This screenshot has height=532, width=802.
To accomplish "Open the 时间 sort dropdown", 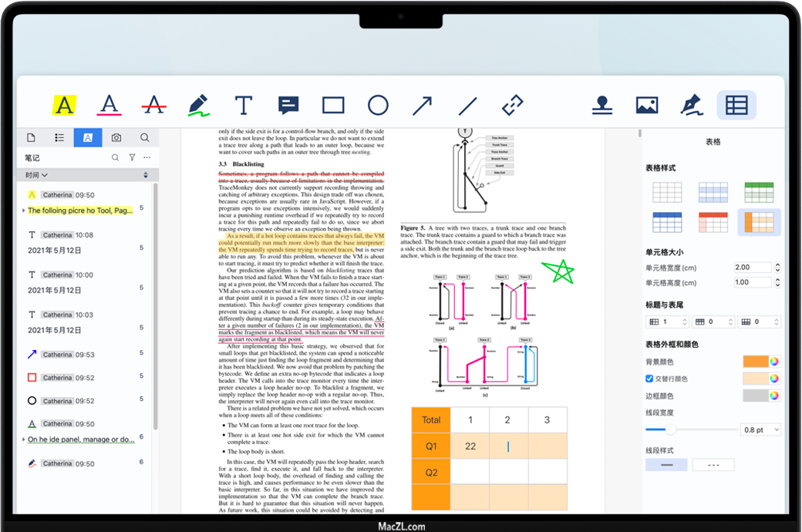I will tap(36, 176).
